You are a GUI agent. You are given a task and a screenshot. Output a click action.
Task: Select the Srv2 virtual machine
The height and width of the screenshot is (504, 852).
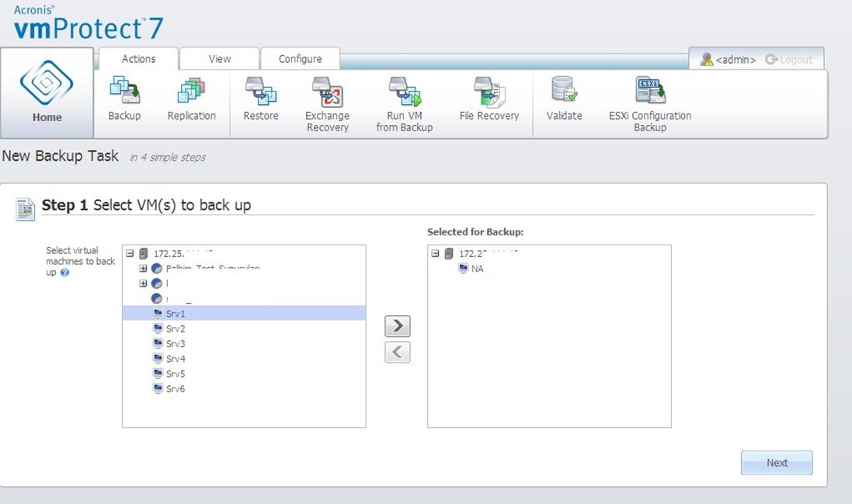(244, 328)
